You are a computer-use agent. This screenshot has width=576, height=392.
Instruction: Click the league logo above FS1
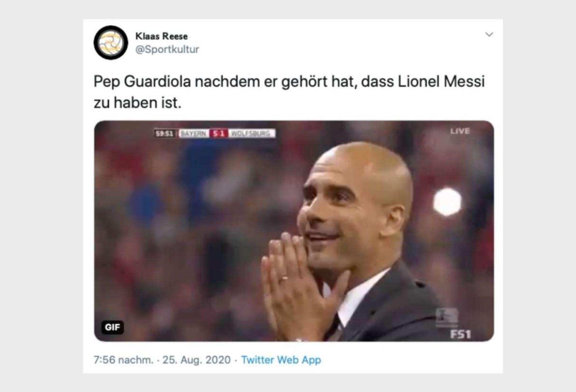(x=447, y=317)
